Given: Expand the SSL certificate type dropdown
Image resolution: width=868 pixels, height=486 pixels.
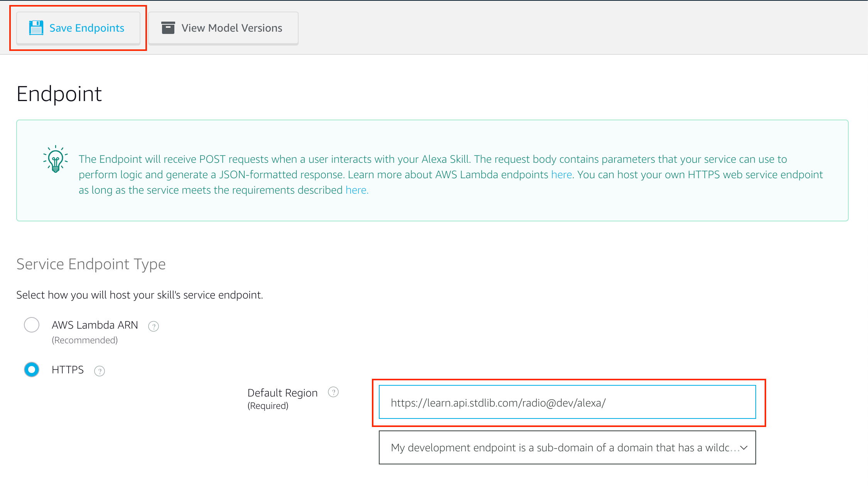Looking at the screenshot, I should 567,447.
